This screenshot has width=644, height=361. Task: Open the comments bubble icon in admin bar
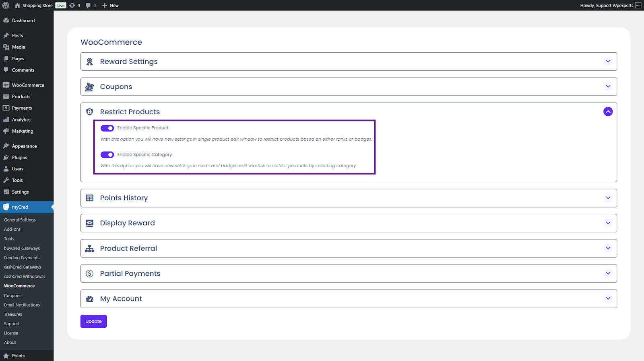(x=88, y=5)
